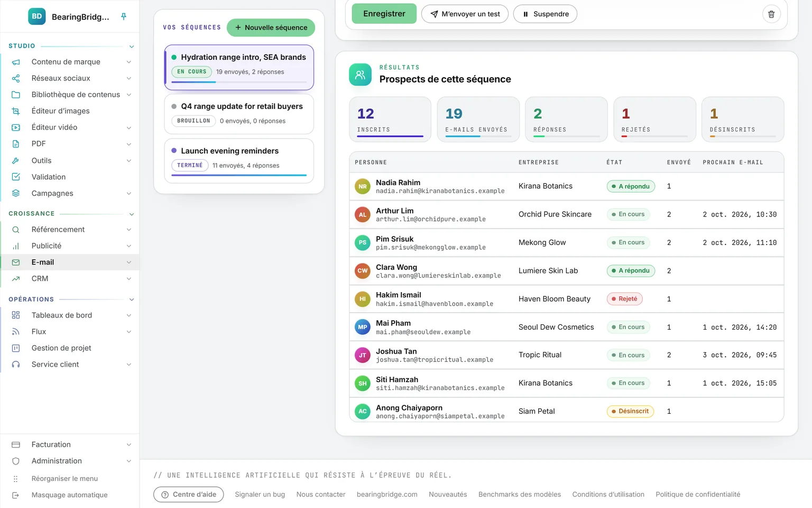
Task: Create a Nouvelle séquence
Action: pyautogui.click(x=271, y=28)
